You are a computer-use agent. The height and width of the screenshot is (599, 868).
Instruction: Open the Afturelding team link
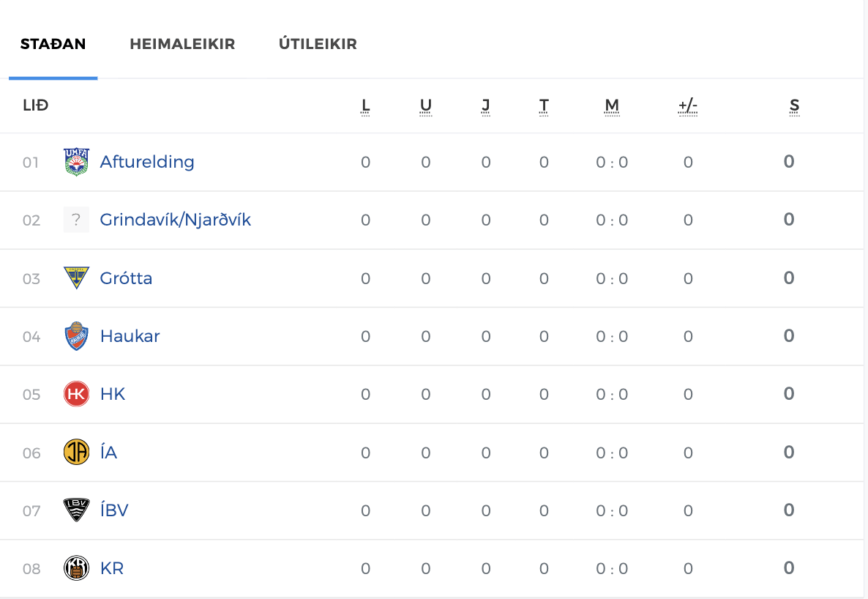147,162
